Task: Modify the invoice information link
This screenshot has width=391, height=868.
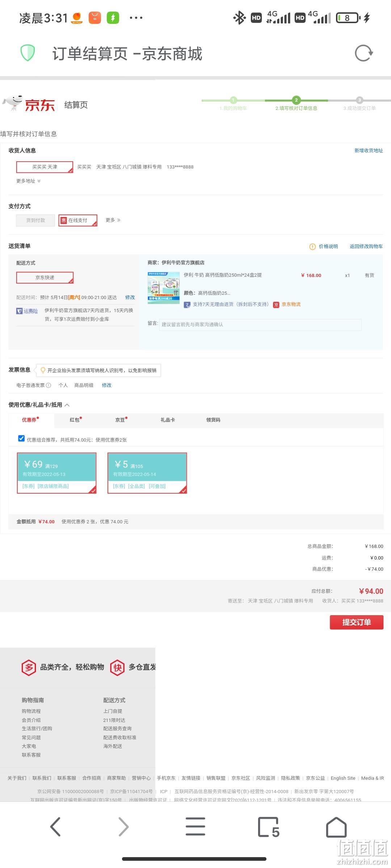Action: click(106, 385)
